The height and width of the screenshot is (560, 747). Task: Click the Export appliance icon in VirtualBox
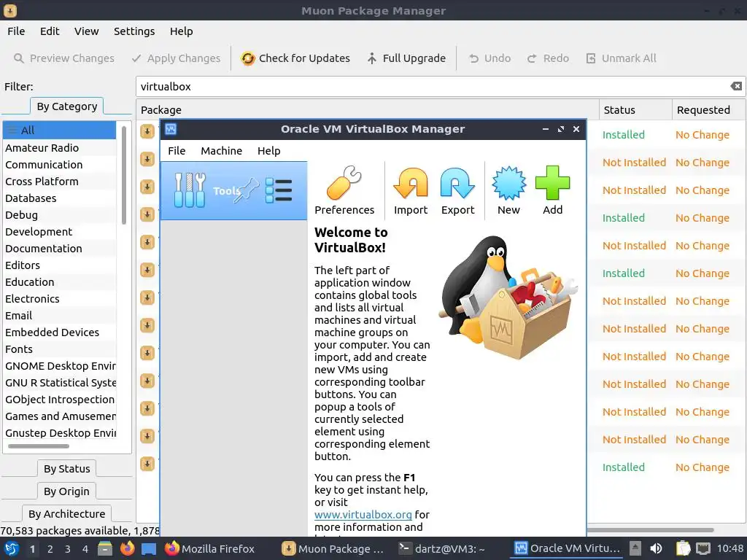(x=457, y=183)
